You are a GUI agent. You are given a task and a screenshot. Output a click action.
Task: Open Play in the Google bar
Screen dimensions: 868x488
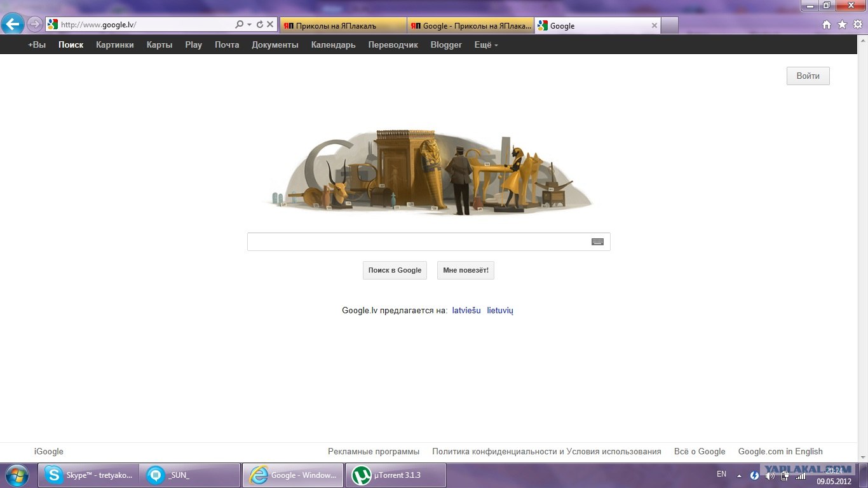[x=194, y=44]
